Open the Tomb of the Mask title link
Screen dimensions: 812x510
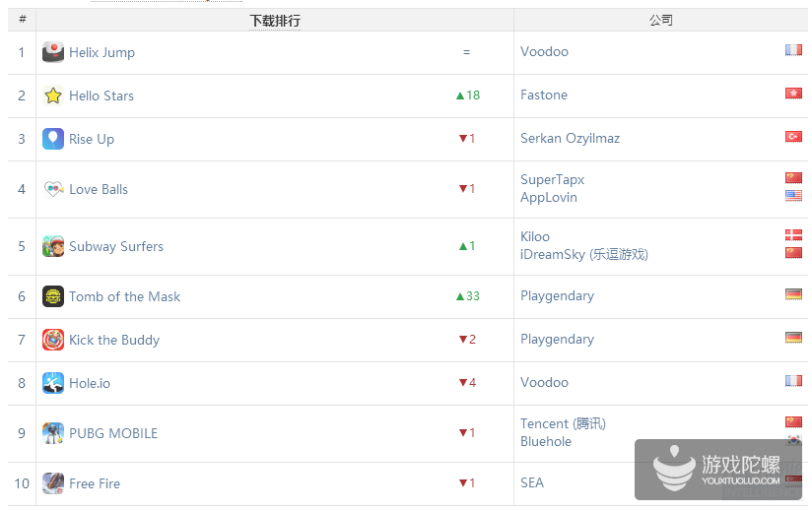[x=125, y=296]
